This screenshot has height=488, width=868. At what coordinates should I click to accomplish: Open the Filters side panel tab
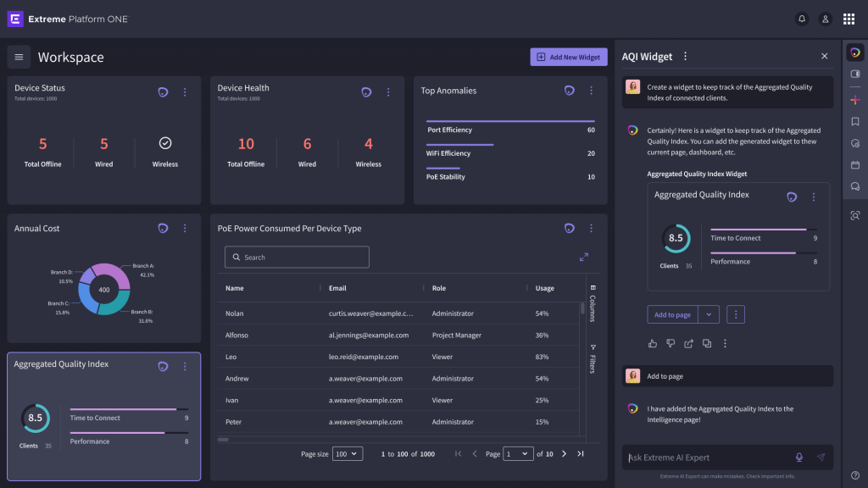(593, 359)
